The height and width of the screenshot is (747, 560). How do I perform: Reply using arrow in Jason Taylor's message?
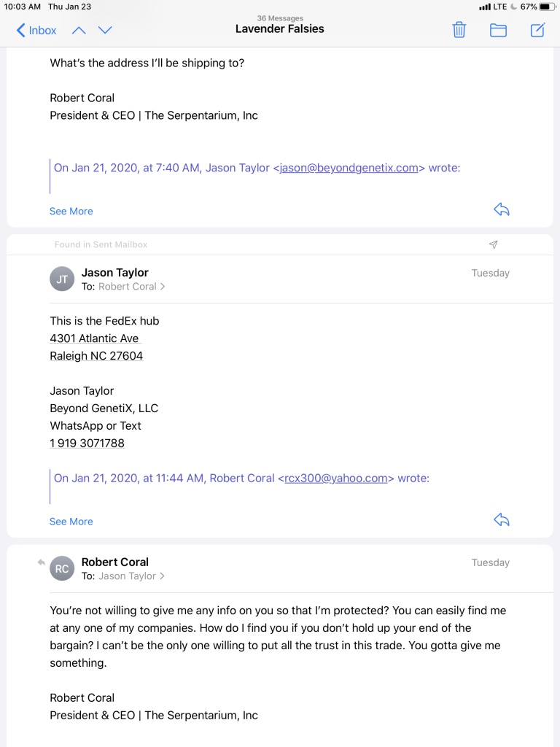point(502,519)
